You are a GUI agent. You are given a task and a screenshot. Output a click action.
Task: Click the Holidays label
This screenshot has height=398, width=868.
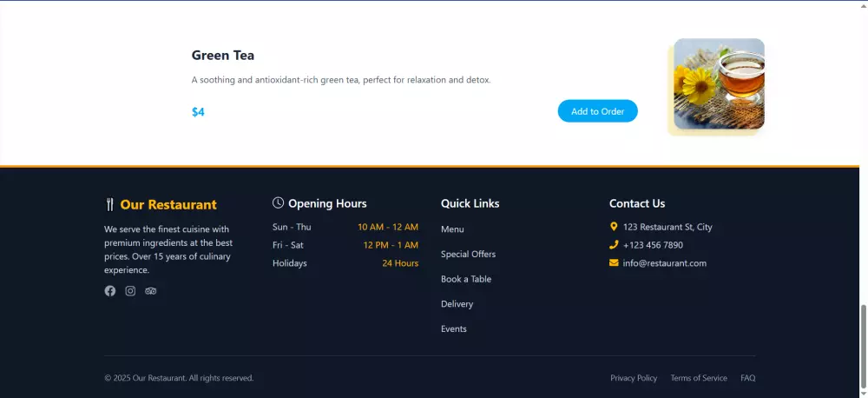point(290,263)
